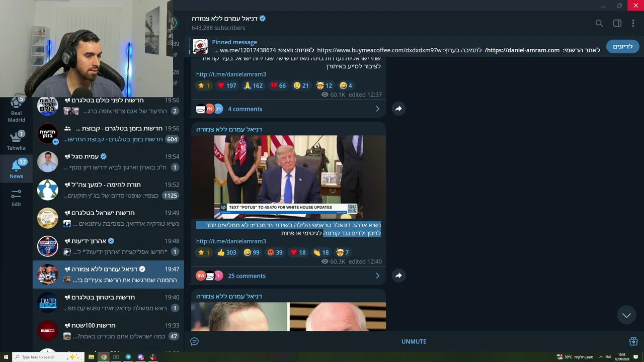The image size is (644, 362).
Task: Switch to the Tahwila folder
Action: [x=16, y=141]
